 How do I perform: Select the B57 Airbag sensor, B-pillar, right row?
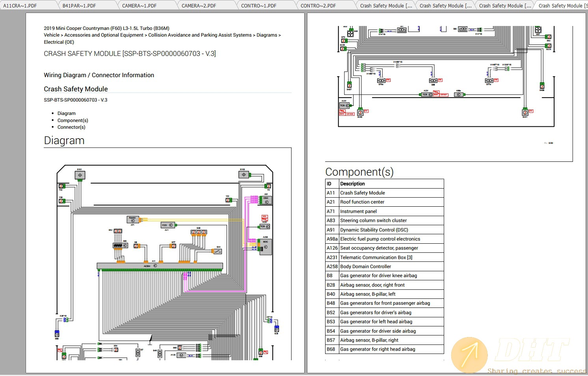[385, 340]
